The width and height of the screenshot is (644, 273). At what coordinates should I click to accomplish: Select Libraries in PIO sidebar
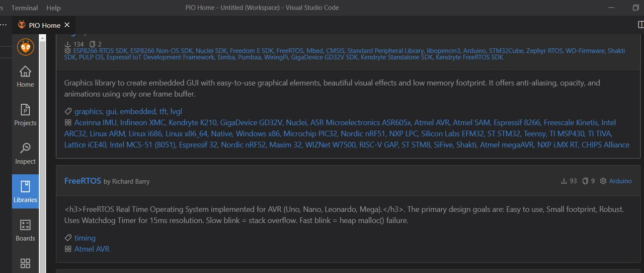click(x=25, y=192)
